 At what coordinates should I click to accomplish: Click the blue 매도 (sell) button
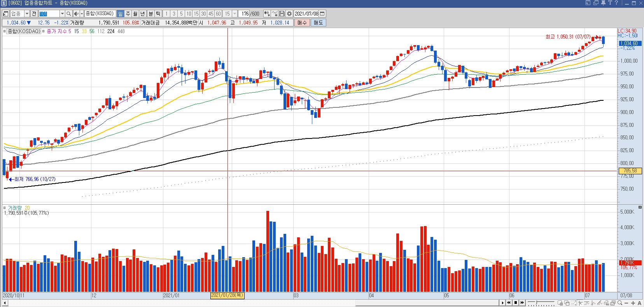point(318,23)
